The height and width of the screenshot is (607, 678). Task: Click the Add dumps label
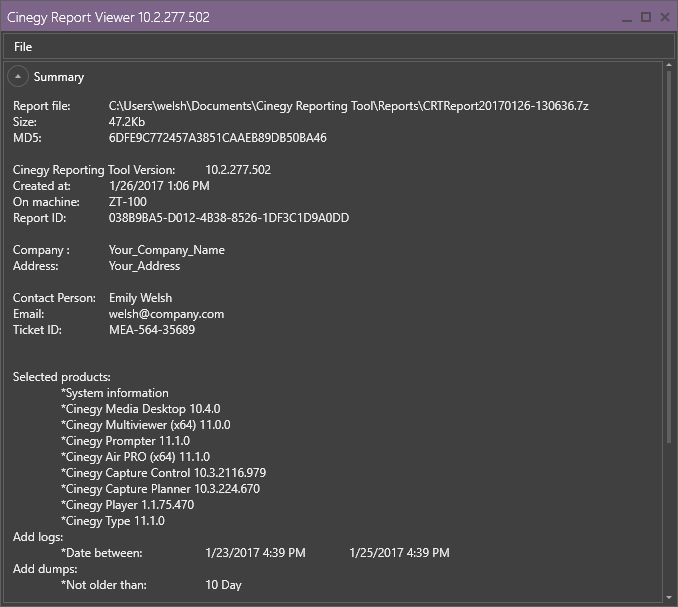(x=45, y=569)
